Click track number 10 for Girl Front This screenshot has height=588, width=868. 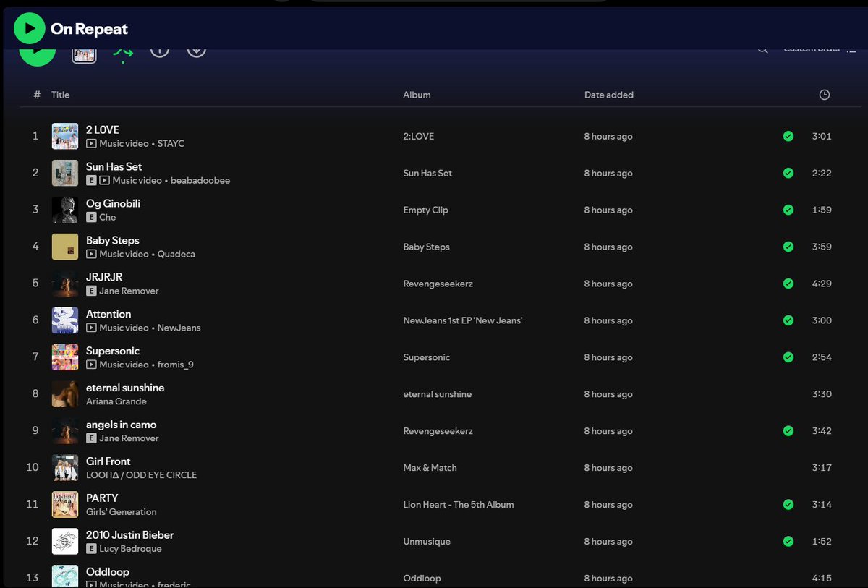pyautogui.click(x=33, y=468)
